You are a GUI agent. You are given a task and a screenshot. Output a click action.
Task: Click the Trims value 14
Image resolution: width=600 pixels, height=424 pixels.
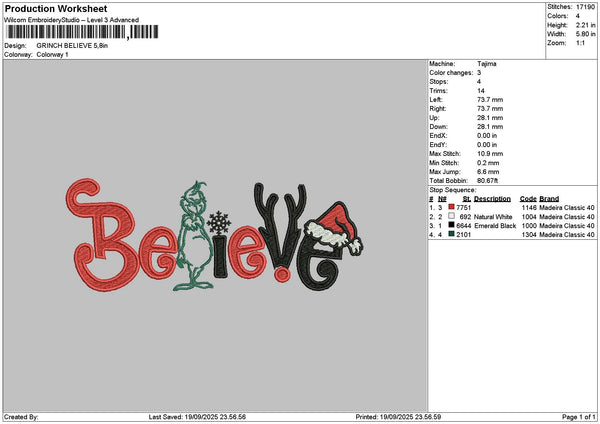tap(481, 91)
